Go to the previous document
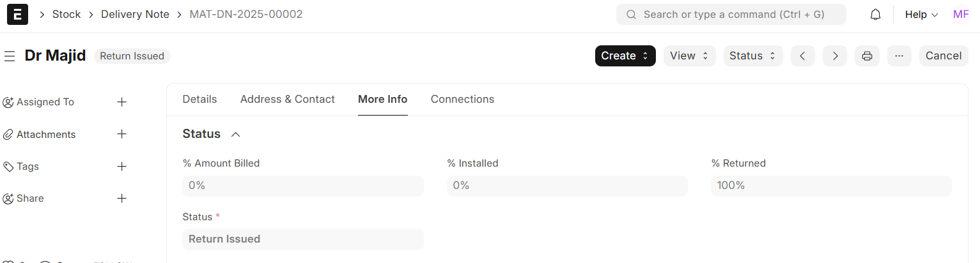Image resolution: width=980 pixels, height=263 pixels. click(x=802, y=56)
